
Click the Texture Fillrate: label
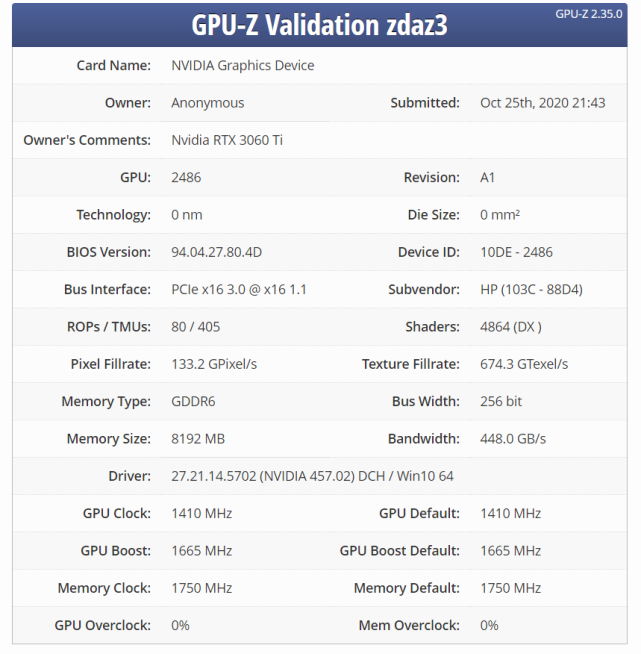(x=411, y=364)
